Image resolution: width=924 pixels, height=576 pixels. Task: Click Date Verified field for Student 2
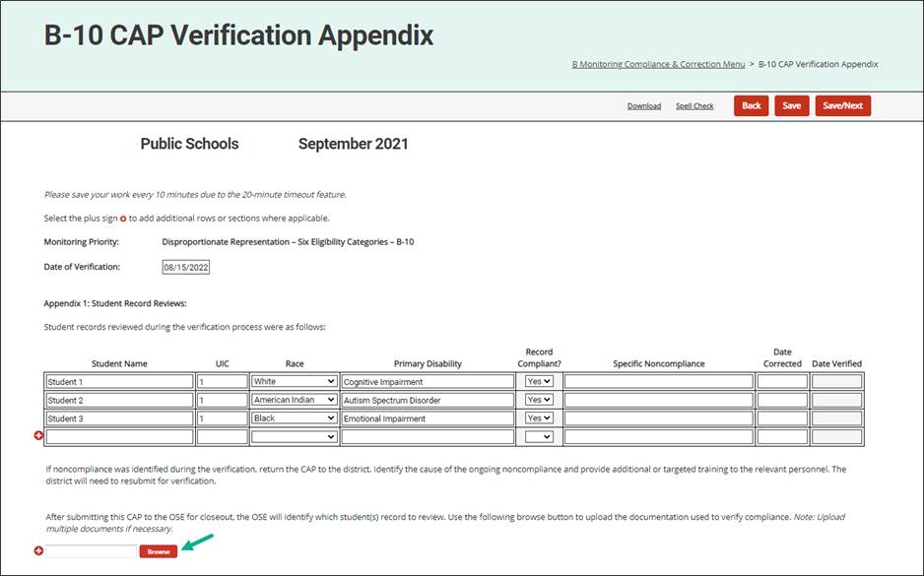(x=836, y=400)
